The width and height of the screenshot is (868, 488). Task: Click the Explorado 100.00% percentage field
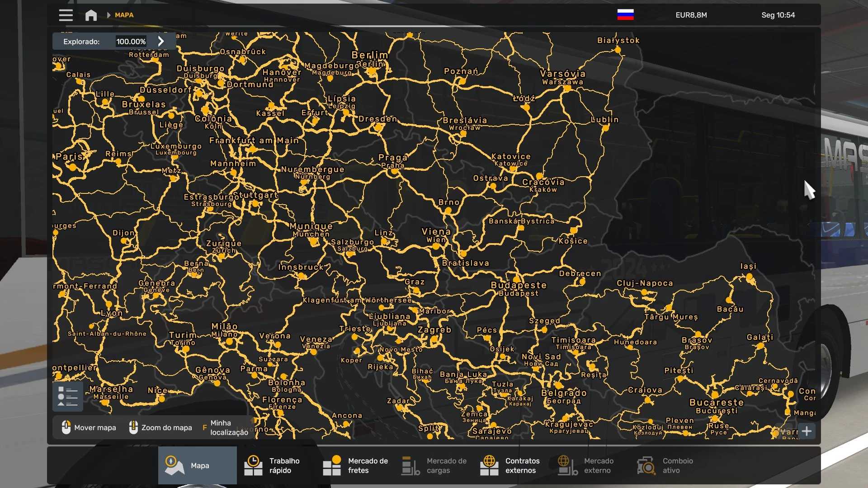click(x=131, y=41)
